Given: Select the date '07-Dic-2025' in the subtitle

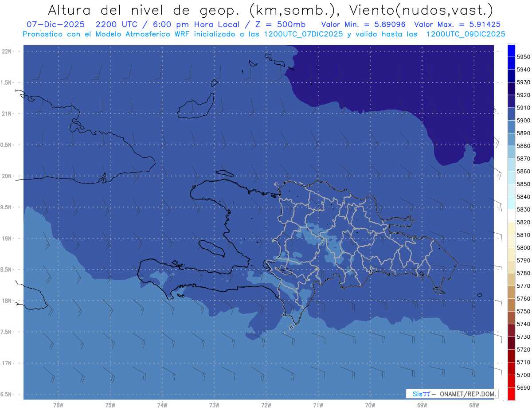Looking at the screenshot, I should (55, 24).
